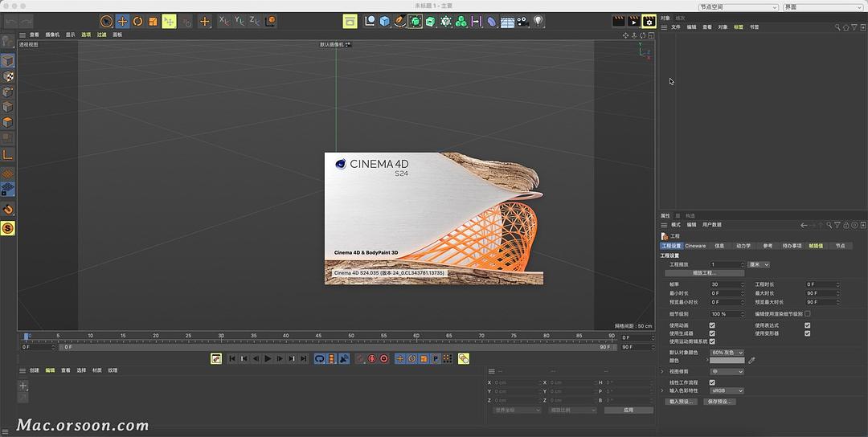Open the MoGraph Cloner icon
The width and height of the screenshot is (868, 437).
tap(461, 22)
